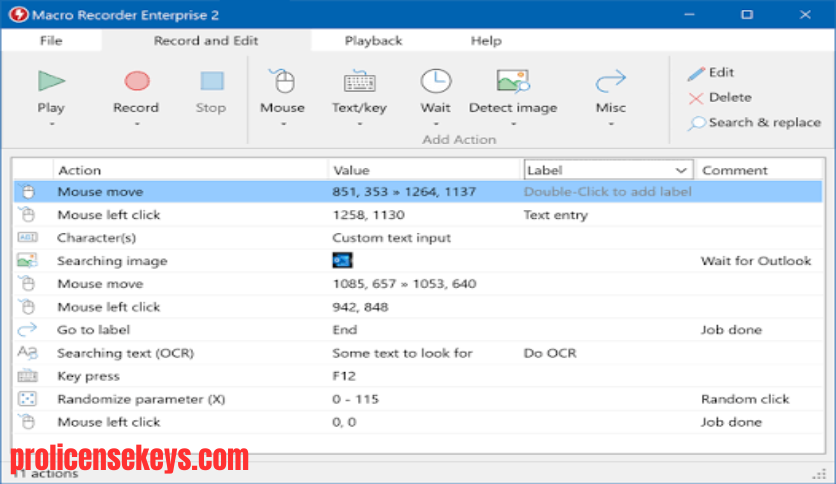Click the Macro Recorder title bar logo

tap(19, 14)
